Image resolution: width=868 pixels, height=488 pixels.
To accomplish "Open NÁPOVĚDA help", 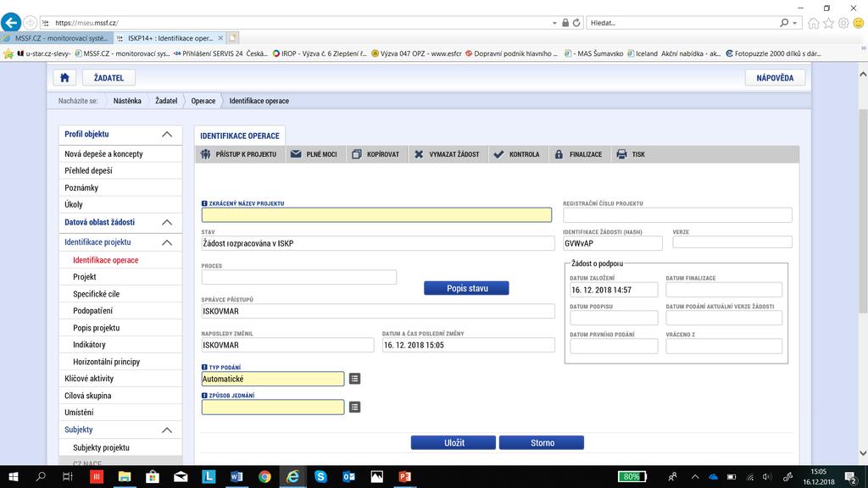I will coord(775,77).
